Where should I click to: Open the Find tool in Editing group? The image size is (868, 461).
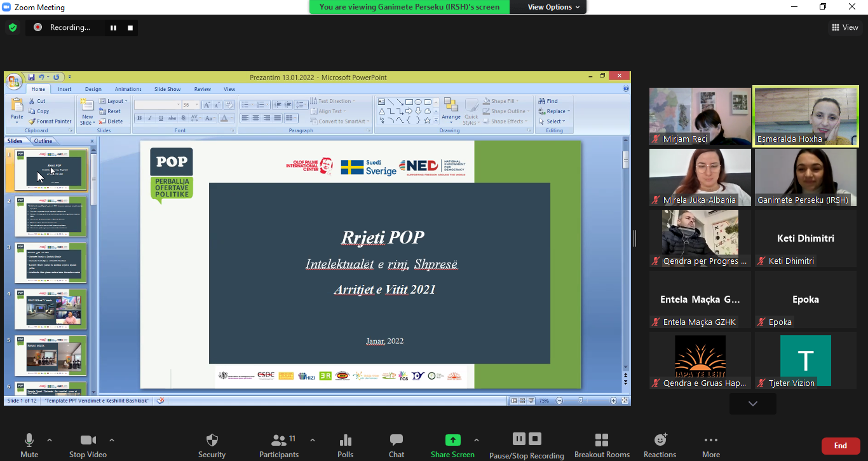[550, 100]
